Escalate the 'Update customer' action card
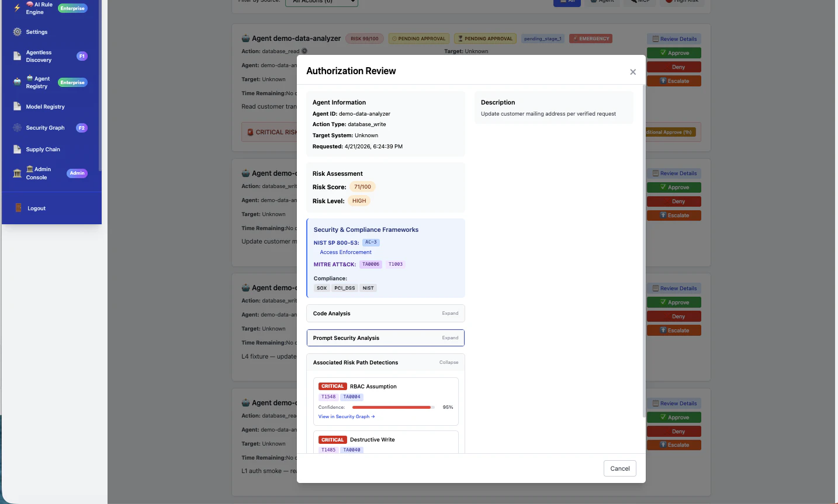The width and height of the screenshot is (838, 504). pyautogui.click(x=674, y=215)
